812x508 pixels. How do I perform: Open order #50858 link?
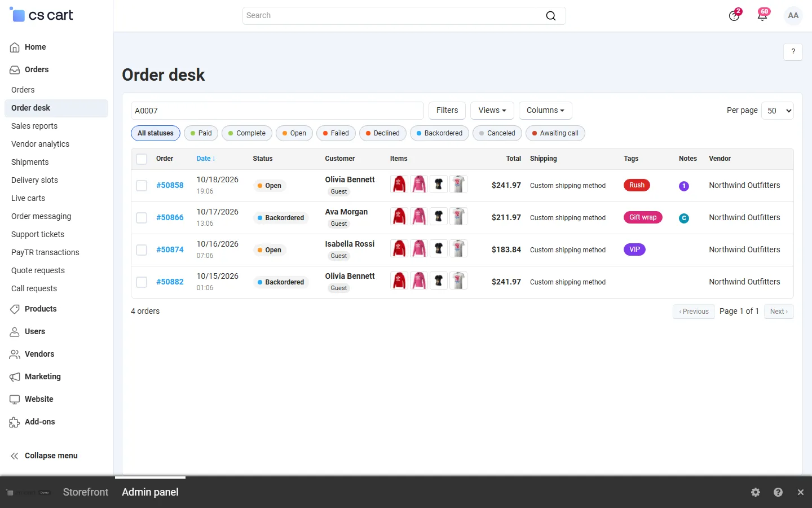(170, 186)
